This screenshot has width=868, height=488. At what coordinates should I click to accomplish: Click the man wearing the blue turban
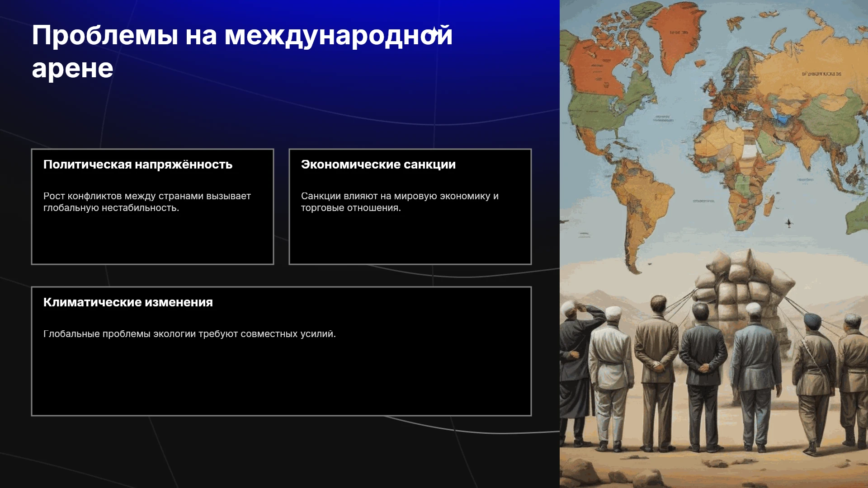[813, 380]
